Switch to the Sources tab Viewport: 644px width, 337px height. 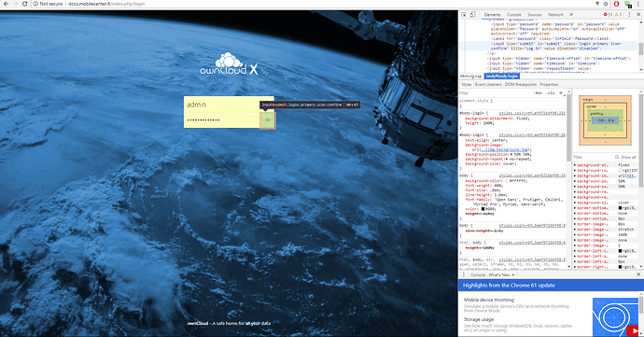point(535,14)
